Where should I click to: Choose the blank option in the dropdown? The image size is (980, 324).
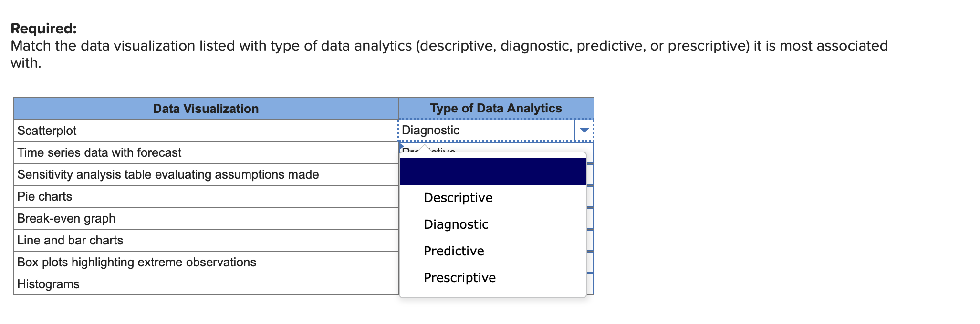click(x=492, y=172)
